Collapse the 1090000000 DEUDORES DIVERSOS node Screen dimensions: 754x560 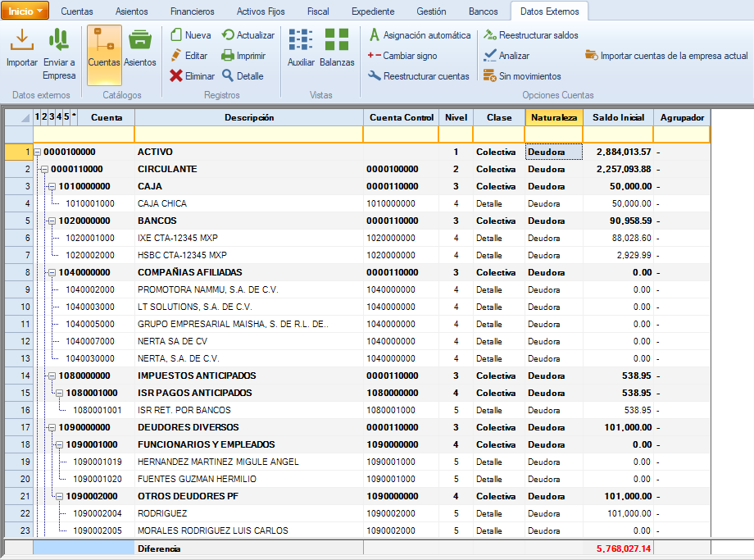point(52,428)
